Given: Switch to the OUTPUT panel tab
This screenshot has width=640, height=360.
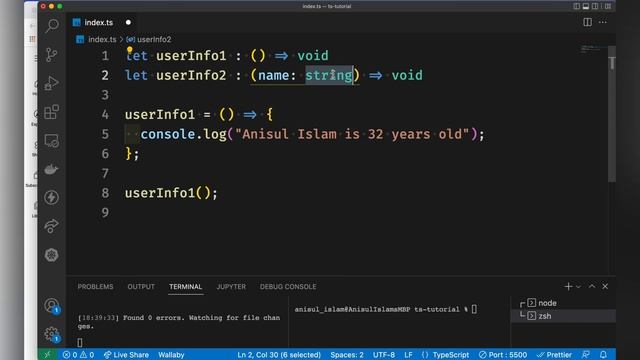Looking at the screenshot, I should tap(141, 287).
